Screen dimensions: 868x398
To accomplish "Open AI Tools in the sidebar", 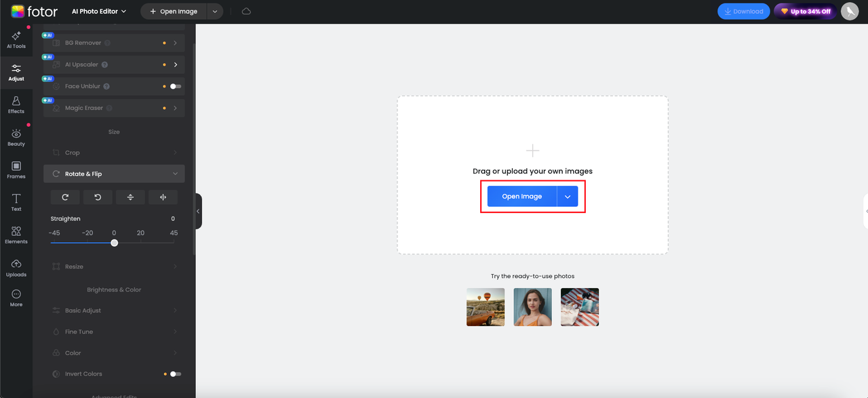I will click(x=16, y=39).
